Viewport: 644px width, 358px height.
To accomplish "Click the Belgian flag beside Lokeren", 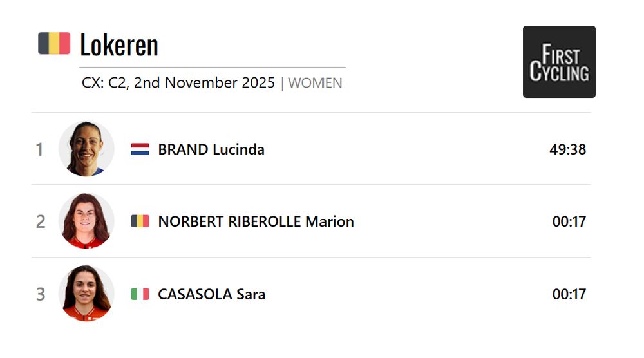I will click(x=54, y=44).
